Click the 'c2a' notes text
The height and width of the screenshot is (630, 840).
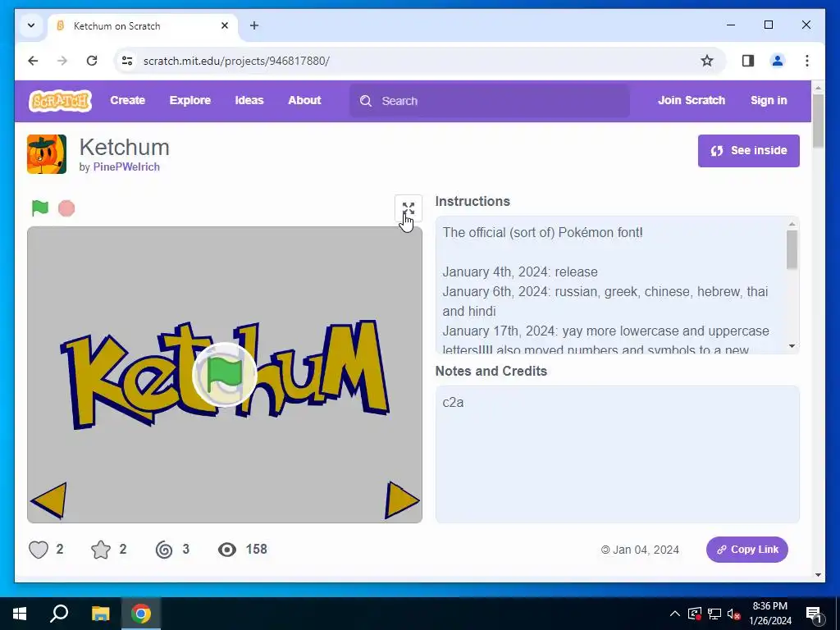pyautogui.click(x=453, y=402)
